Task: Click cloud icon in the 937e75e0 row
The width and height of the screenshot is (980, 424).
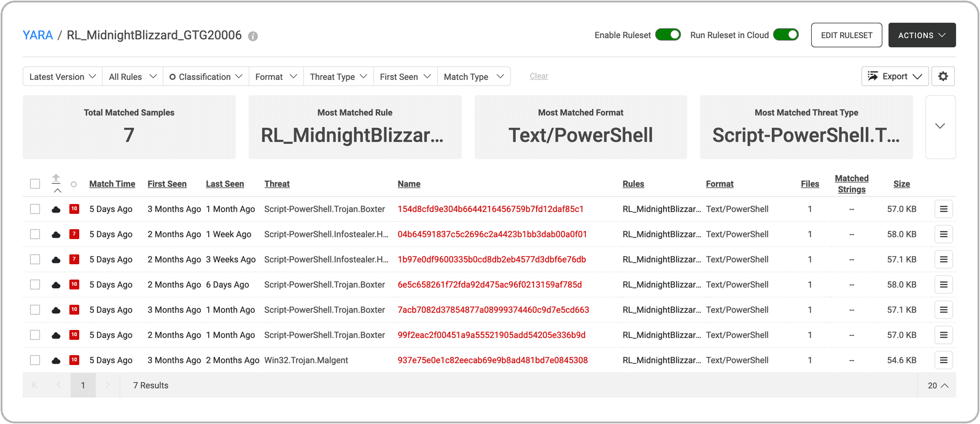Action: pos(56,361)
